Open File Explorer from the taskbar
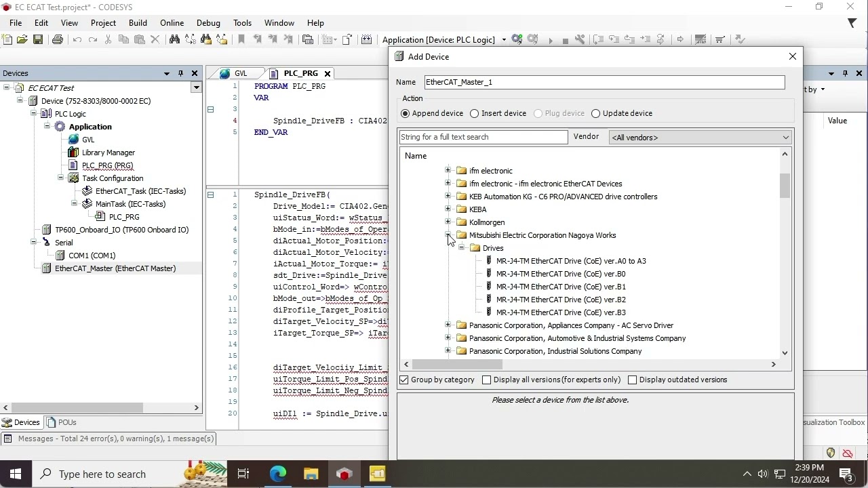Viewport: 868px width, 488px height. coord(311,474)
